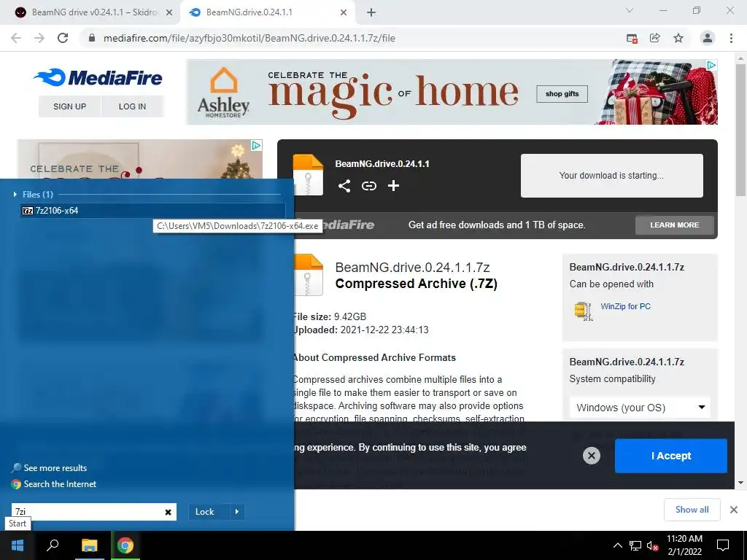Viewport: 747px width, 560px height.
Task: Dismiss the cookie banner with X
Action: coord(591,456)
